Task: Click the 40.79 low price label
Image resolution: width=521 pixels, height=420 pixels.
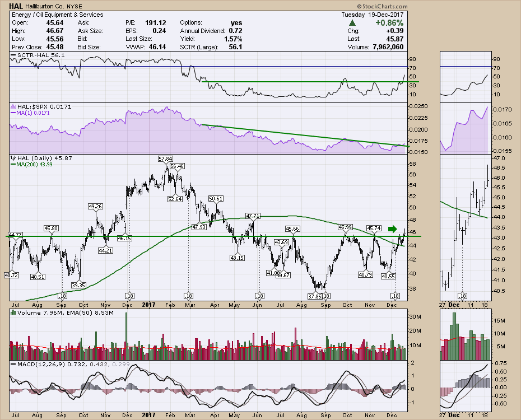Action: click(365, 274)
